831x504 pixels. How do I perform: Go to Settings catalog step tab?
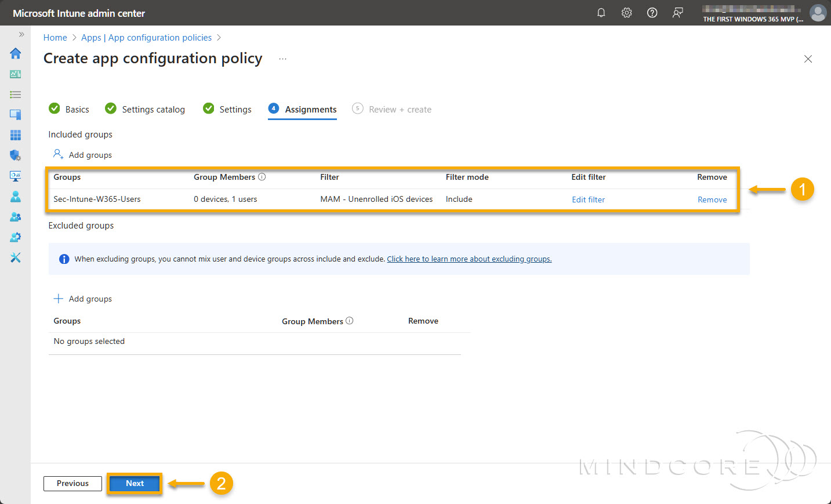tap(145, 109)
